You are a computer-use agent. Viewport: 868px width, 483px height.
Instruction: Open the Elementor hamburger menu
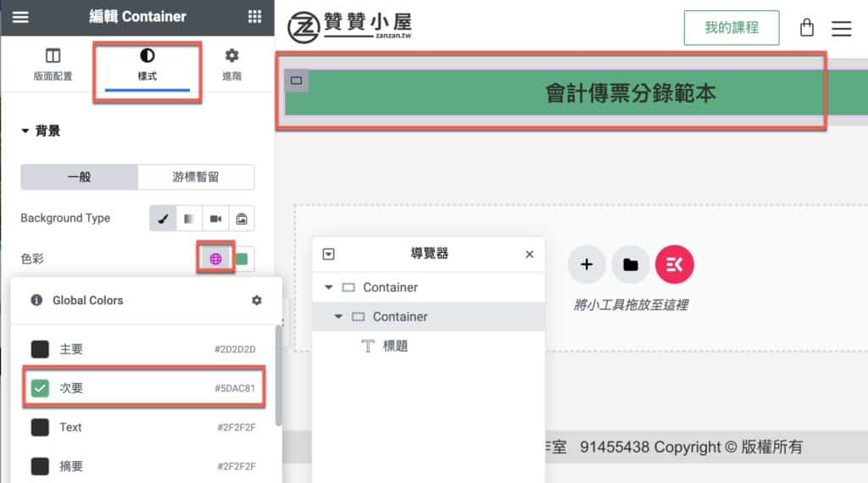[x=20, y=17]
